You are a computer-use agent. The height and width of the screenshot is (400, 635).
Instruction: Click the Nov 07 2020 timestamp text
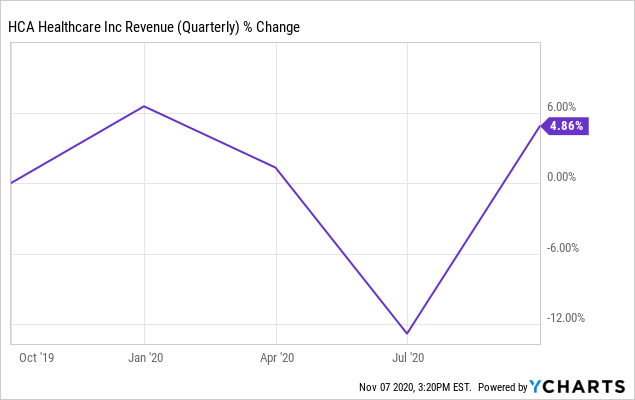pyautogui.click(x=415, y=387)
